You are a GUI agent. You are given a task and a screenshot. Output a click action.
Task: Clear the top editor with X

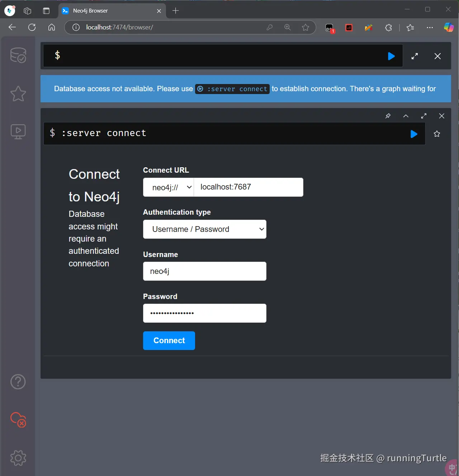(437, 56)
